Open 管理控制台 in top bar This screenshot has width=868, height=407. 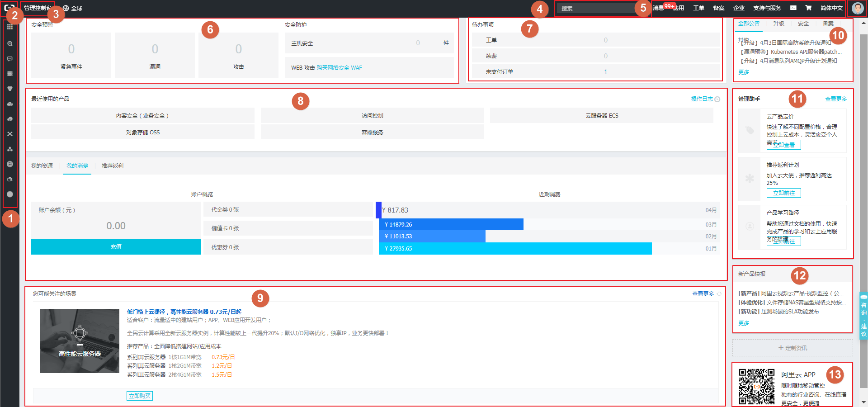point(38,8)
